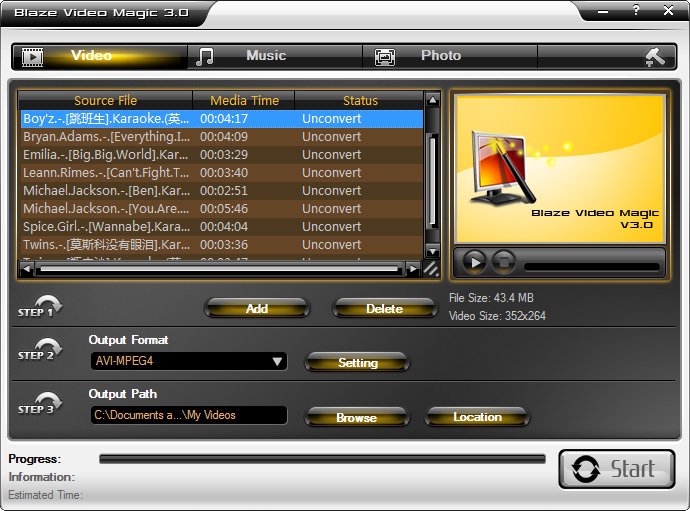Screen dimensions: 690x511
Task: Click the horizontal scroll right arrow
Action: coord(413,268)
